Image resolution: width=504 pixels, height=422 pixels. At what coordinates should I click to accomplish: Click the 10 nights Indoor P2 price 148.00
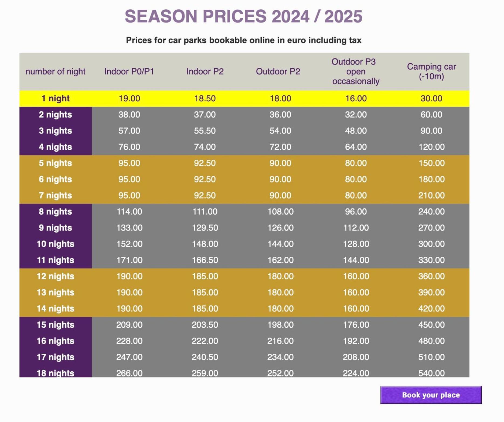point(205,244)
